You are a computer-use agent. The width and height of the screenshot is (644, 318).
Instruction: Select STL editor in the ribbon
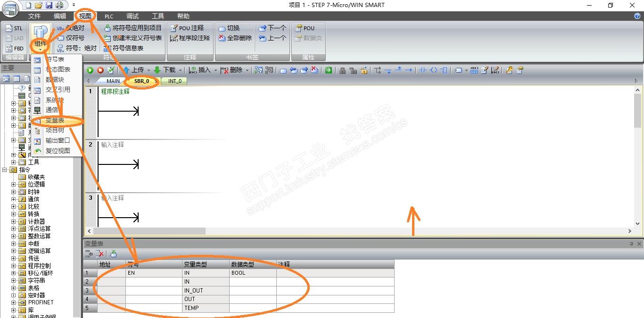coord(14,28)
